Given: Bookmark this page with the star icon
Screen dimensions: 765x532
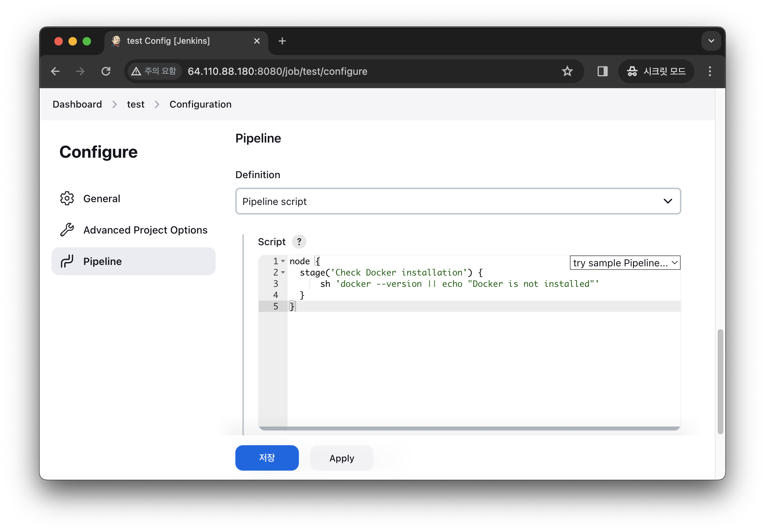Looking at the screenshot, I should click(x=567, y=71).
